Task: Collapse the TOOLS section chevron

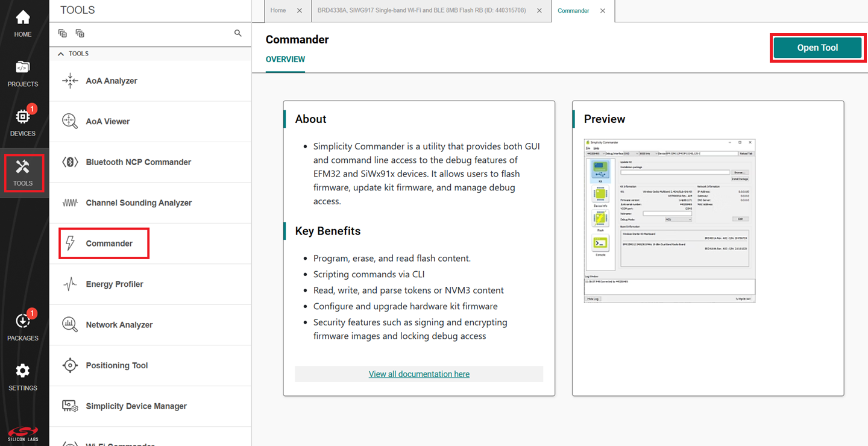Action: click(61, 54)
